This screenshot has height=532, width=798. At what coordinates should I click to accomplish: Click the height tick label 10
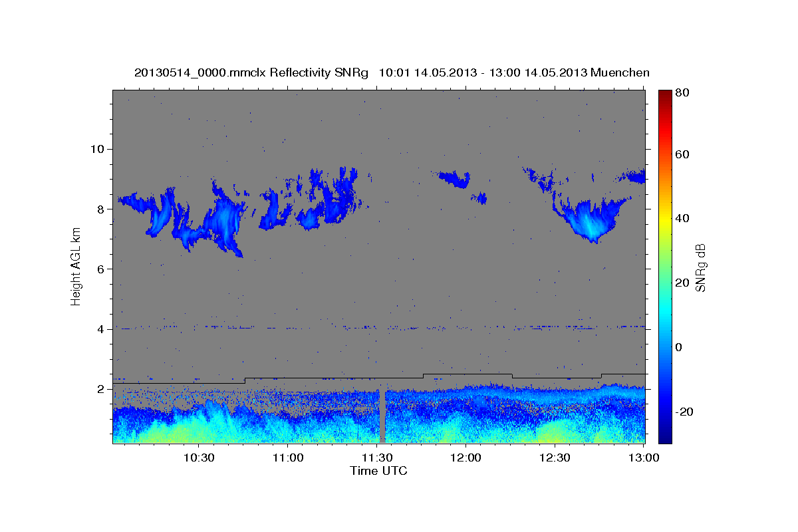coord(98,149)
